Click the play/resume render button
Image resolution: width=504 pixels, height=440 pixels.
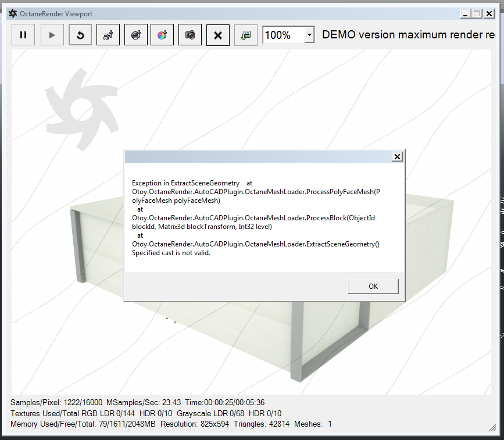click(52, 35)
